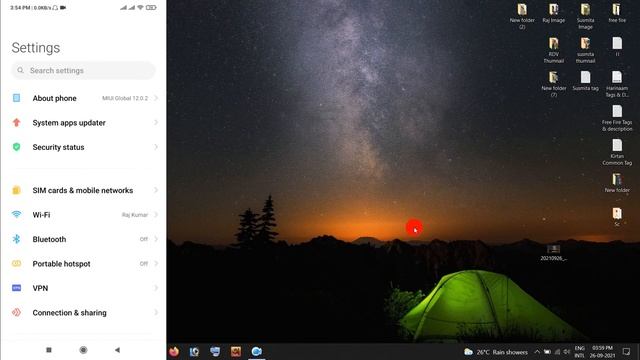640x360 pixels.
Task: Select the 20210926 video thumbnail on desktop
Action: [x=553, y=253]
